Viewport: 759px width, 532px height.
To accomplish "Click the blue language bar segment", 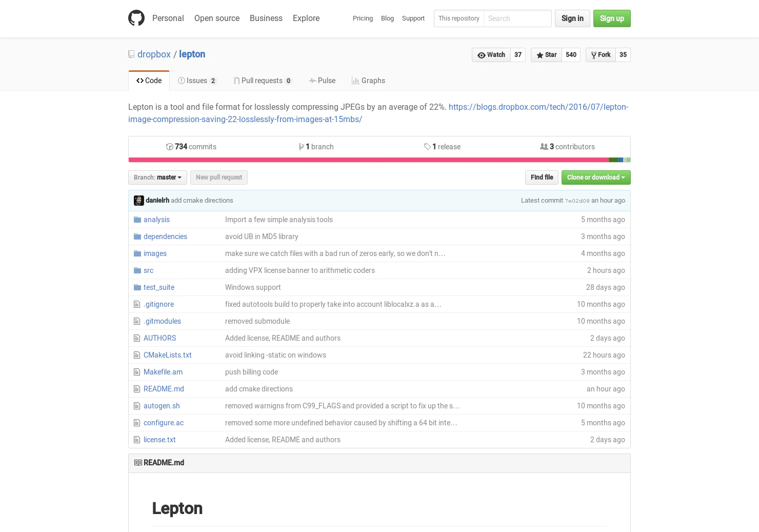I will click(x=620, y=160).
